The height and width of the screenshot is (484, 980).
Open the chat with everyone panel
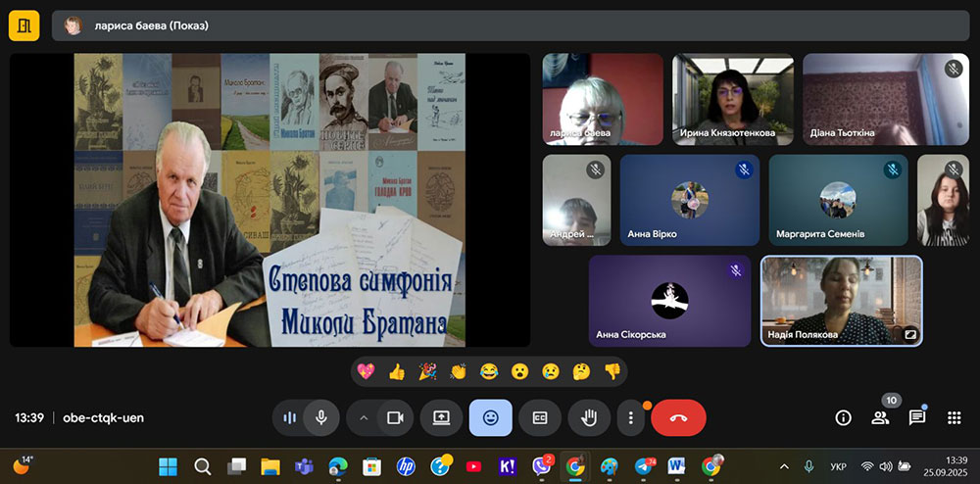(x=917, y=417)
